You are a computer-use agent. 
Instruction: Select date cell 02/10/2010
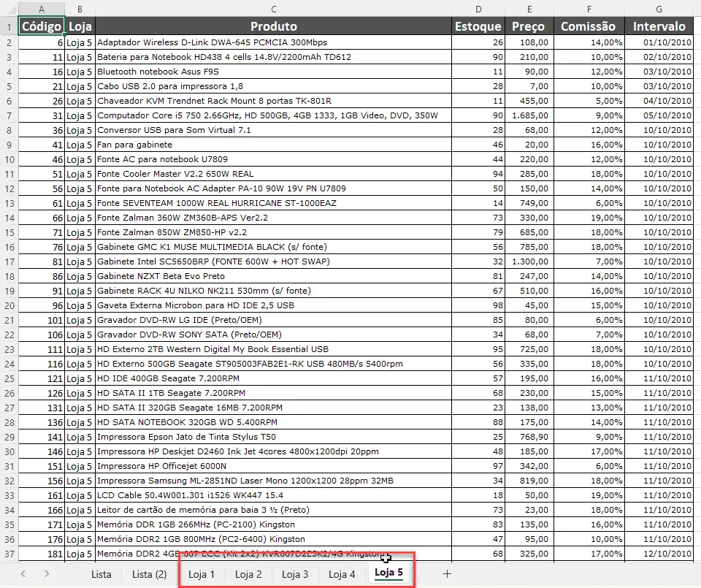coord(659,57)
